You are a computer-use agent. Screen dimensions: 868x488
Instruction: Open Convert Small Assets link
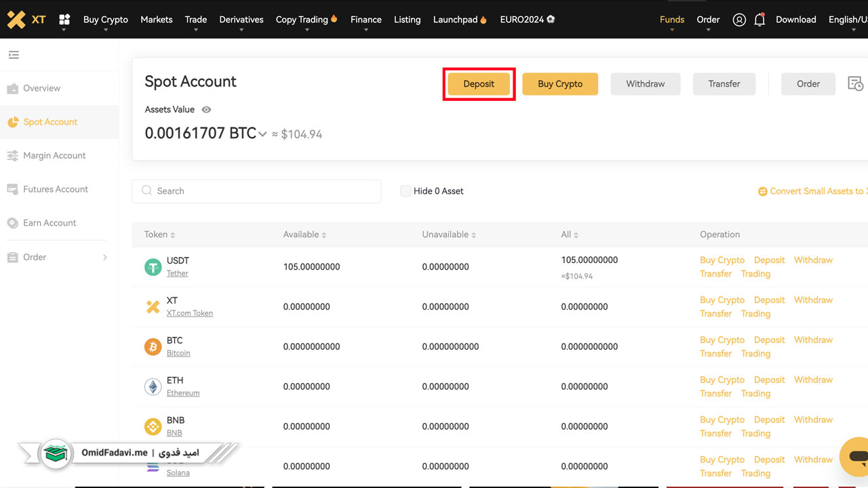(x=818, y=192)
